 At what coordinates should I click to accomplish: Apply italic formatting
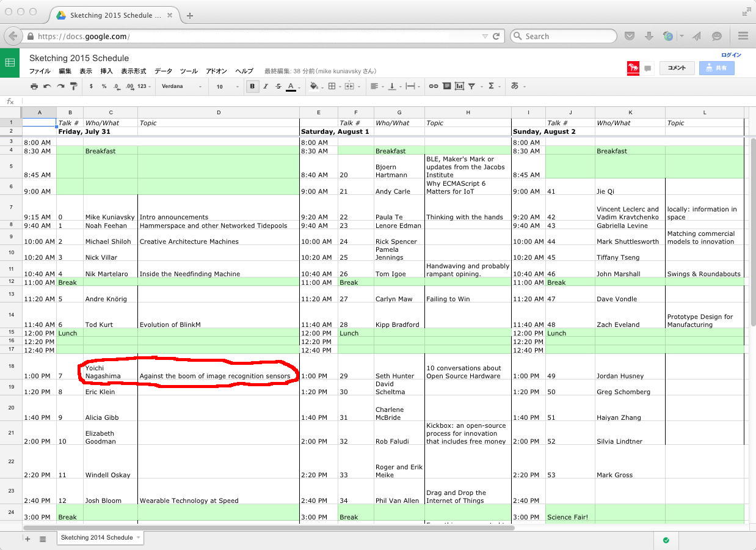click(265, 87)
